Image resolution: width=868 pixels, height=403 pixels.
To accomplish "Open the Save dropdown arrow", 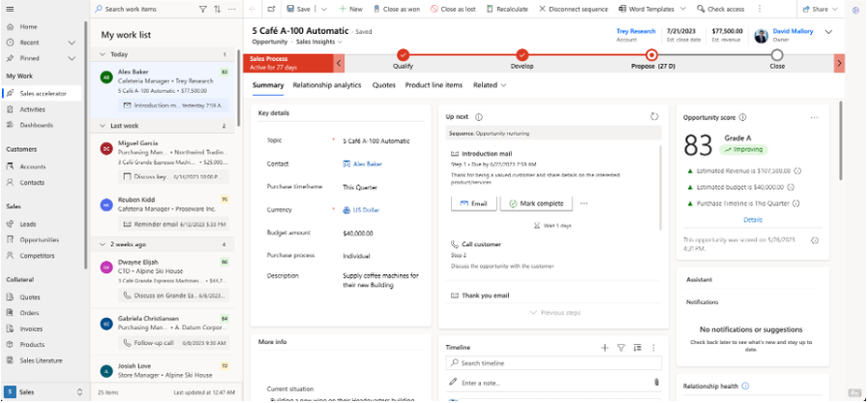I will [324, 9].
